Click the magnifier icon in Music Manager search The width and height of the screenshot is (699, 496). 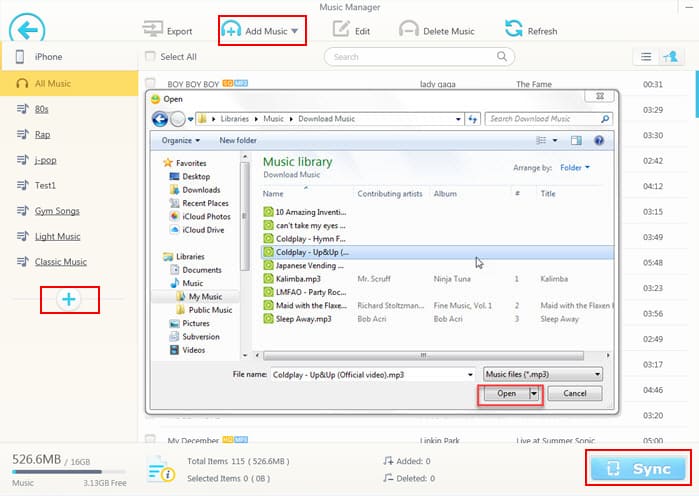click(x=502, y=57)
